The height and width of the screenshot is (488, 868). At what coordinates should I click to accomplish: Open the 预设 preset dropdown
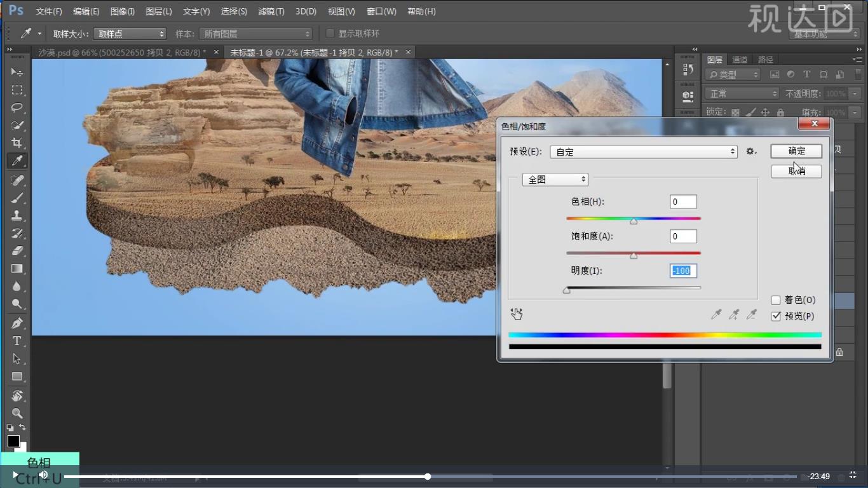[x=643, y=152]
